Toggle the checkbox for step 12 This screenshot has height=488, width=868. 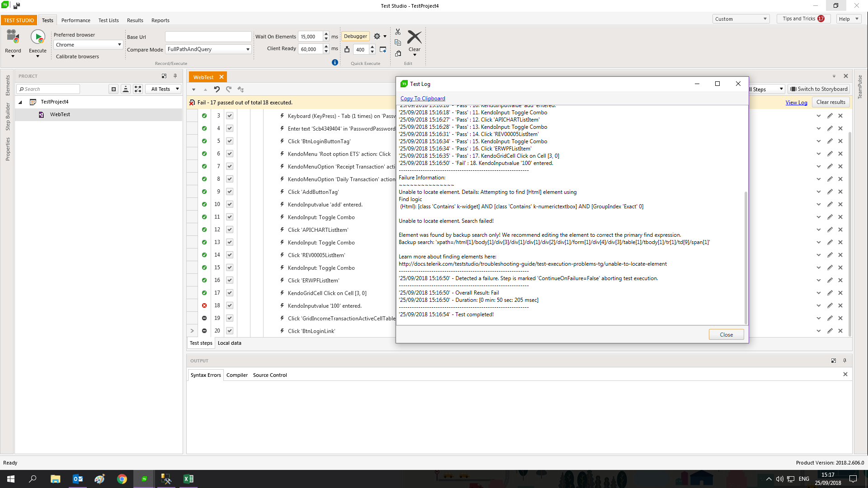point(230,230)
